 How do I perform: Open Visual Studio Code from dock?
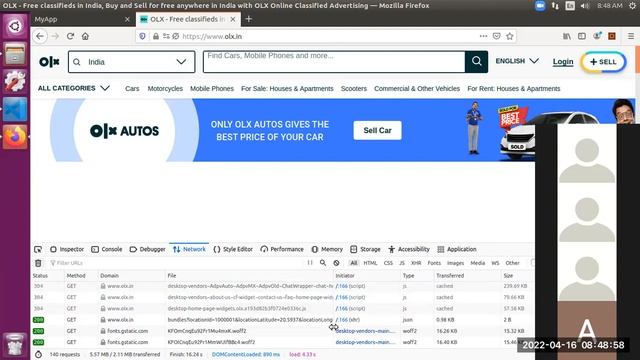(15, 109)
